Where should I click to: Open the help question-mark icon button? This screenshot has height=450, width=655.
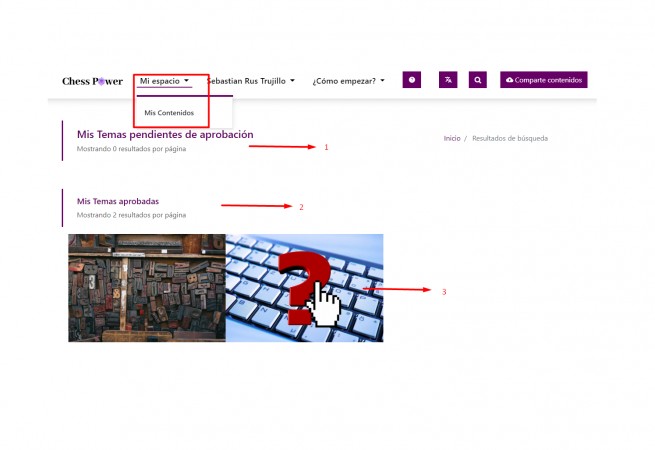(x=411, y=80)
